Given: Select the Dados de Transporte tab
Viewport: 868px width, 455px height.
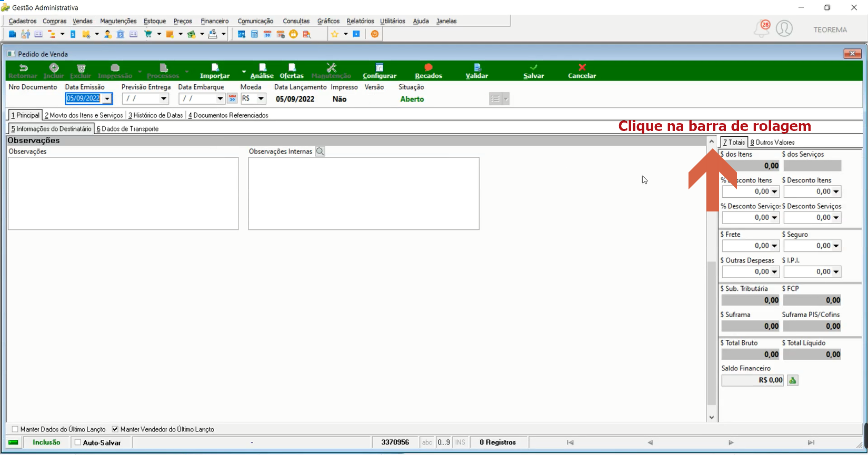Looking at the screenshot, I should tap(127, 129).
